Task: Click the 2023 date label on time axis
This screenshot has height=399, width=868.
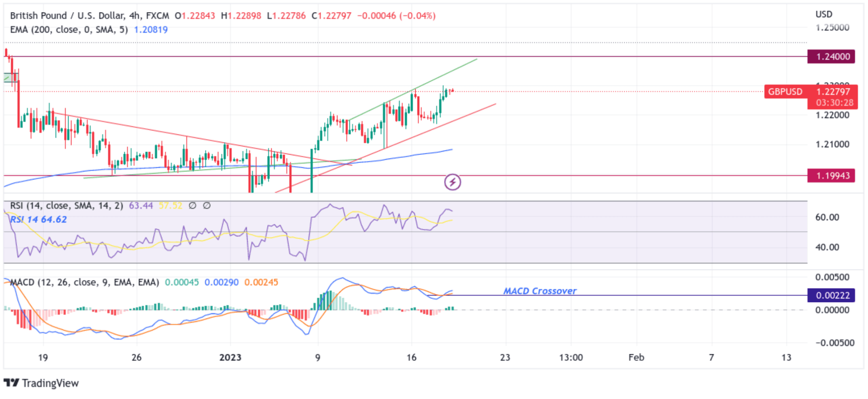Action: [x=230, y=357]
